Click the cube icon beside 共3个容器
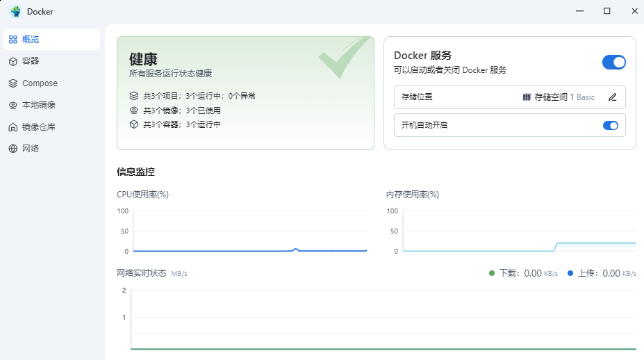The width and height of the screenshot is (644, 360). (x=134, y=124)
